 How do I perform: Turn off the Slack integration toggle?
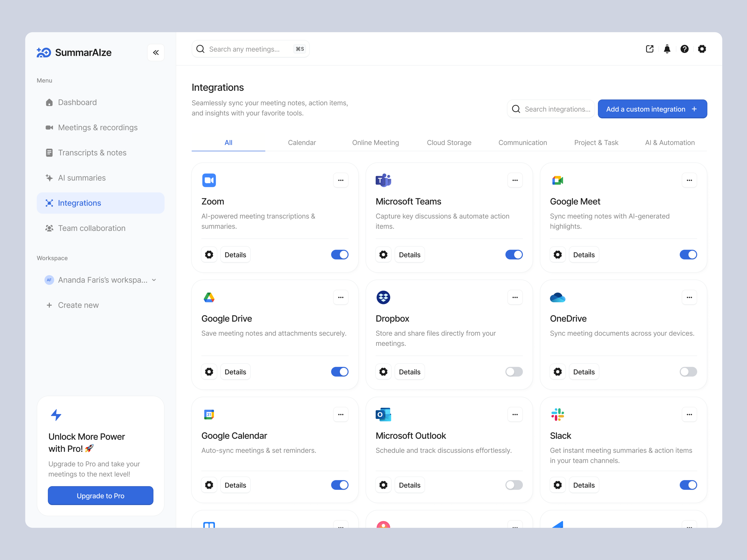point(689,485)
